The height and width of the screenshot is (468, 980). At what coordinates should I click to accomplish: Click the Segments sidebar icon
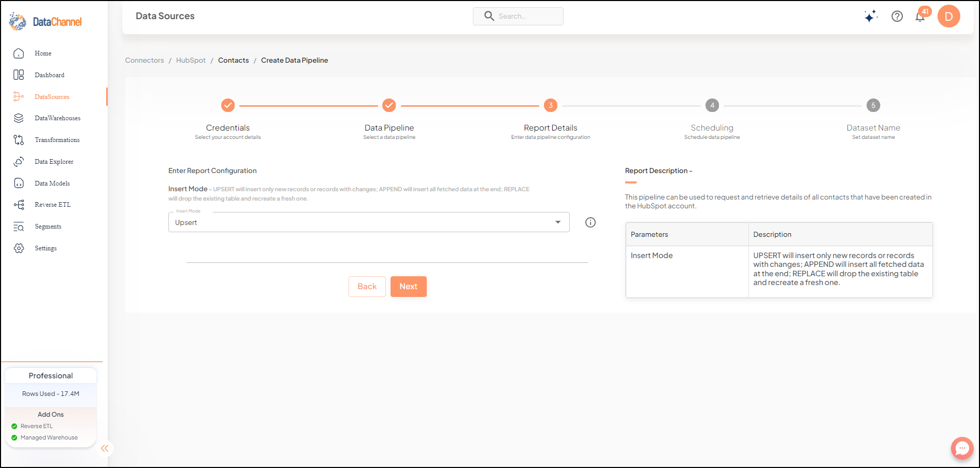click(19, 226)
